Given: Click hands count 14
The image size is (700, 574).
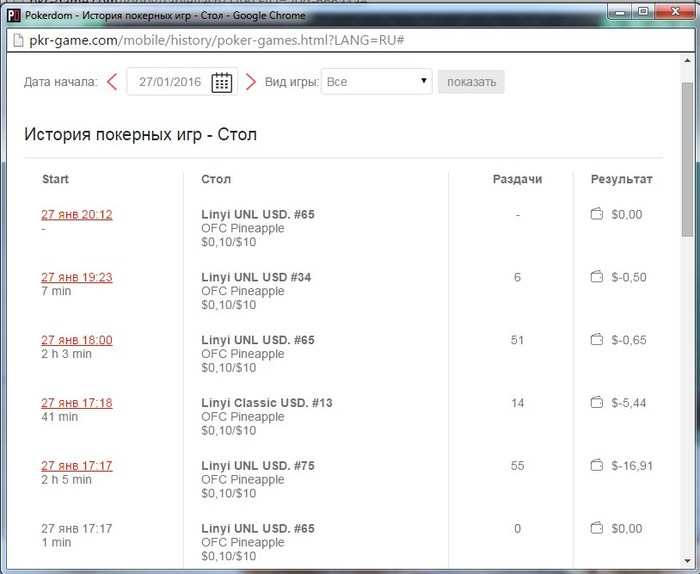Looking at the screenshot, I should click(517, 403).
